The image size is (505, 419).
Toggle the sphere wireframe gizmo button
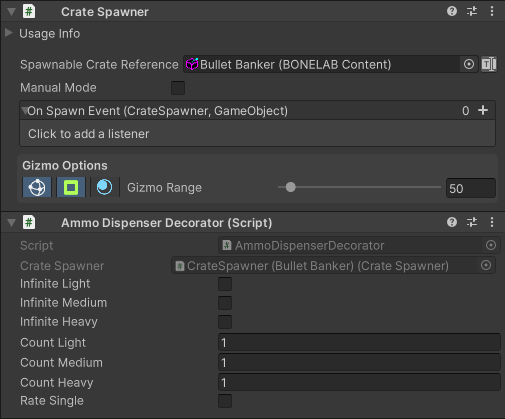click(37, 187)
